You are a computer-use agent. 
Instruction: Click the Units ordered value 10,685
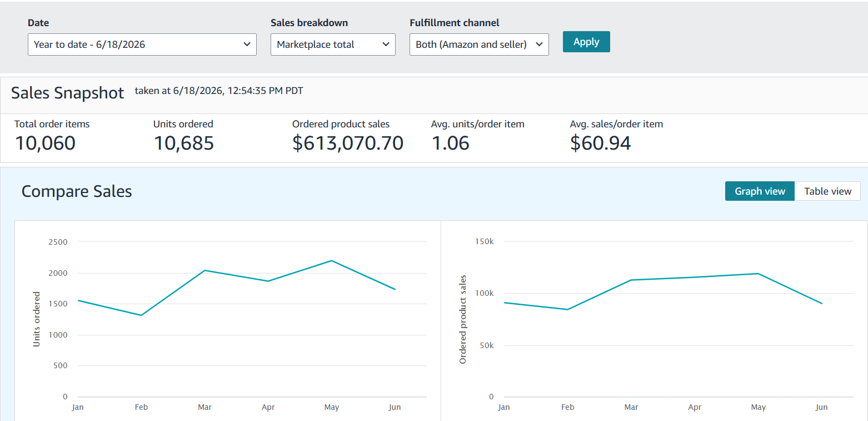tap(184, 143)
